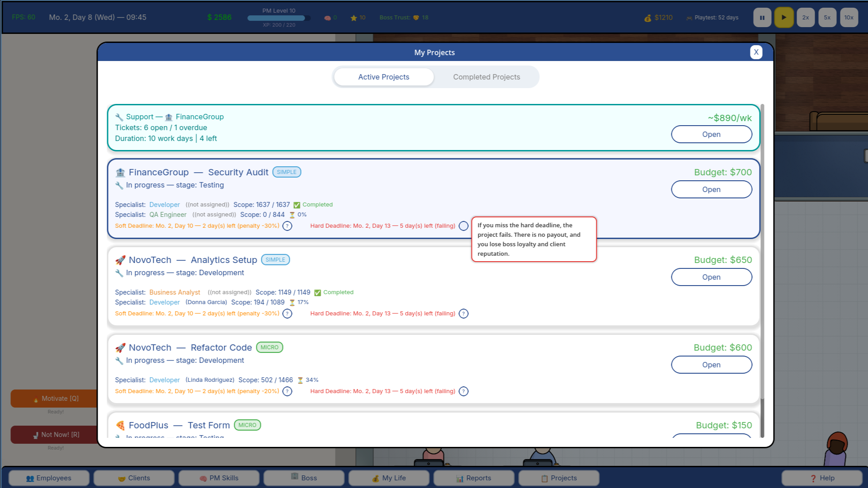The width and height of the screenshot is (868, 488).
Task: Switch to Completed Projects tab
Action: 486,77
